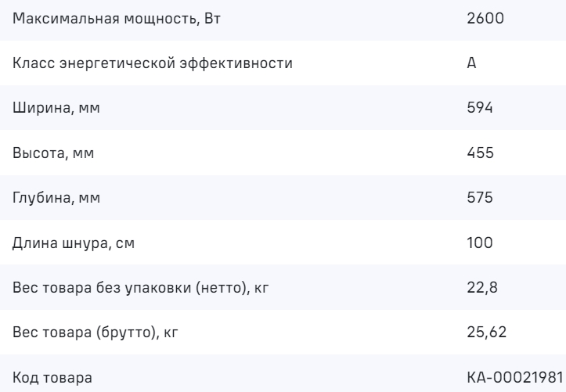Select product code КА-00021981

click(x=511, y=379)
